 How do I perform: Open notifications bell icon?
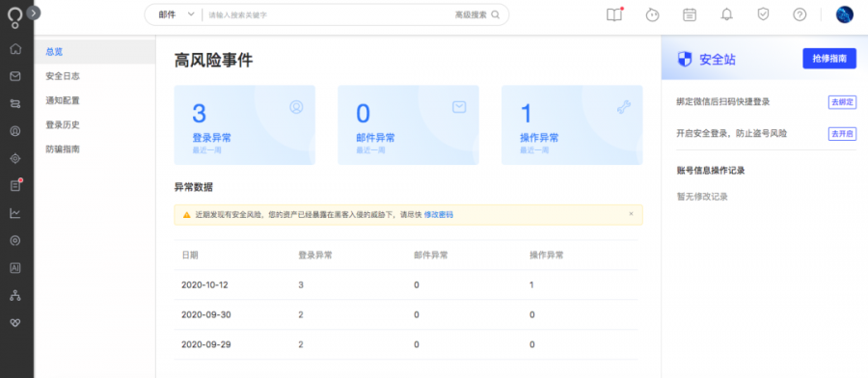tap(726, 14)
